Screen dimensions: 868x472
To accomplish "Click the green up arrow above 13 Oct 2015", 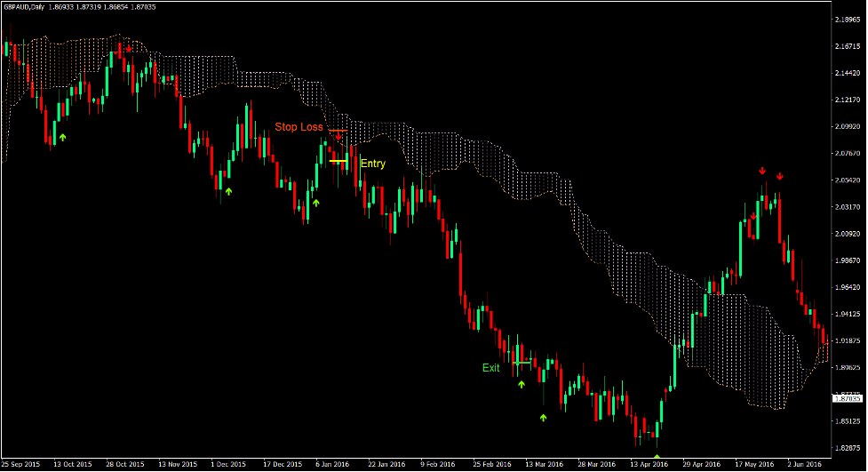I will (x=62, y=138).
